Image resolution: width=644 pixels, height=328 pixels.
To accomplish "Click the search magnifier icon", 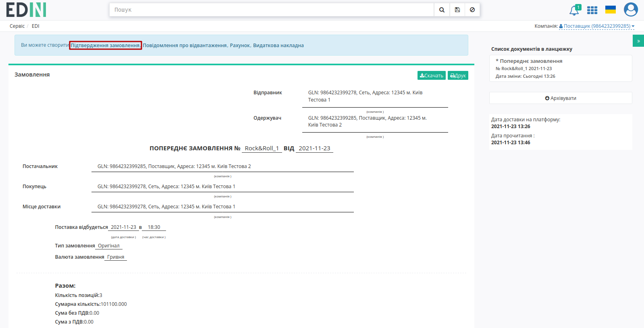I will point(442,10).
